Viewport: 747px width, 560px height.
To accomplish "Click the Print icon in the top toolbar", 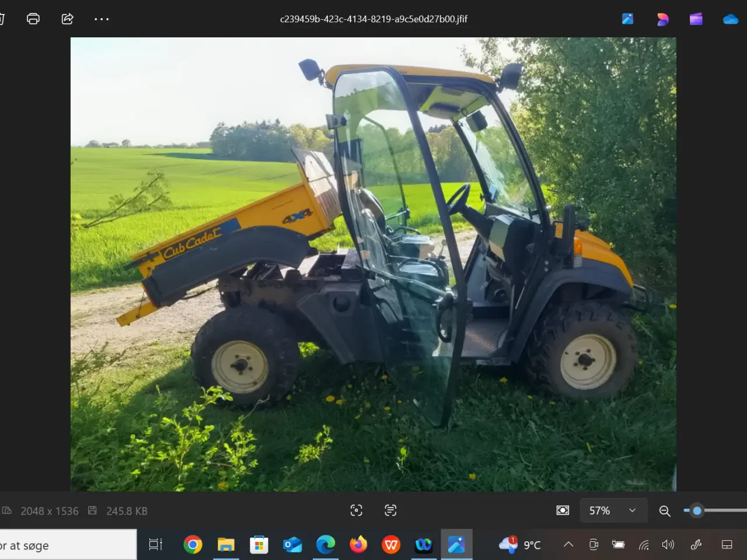I will (x=33, y=19).
